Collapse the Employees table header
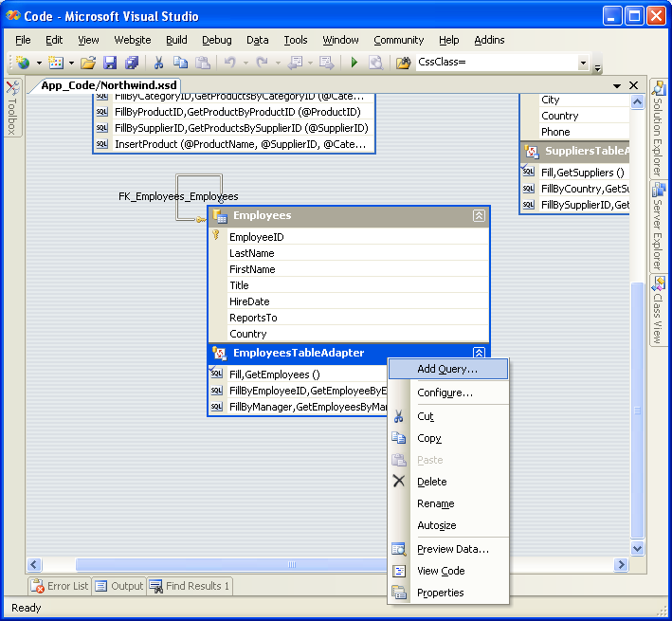 (479, 216)
